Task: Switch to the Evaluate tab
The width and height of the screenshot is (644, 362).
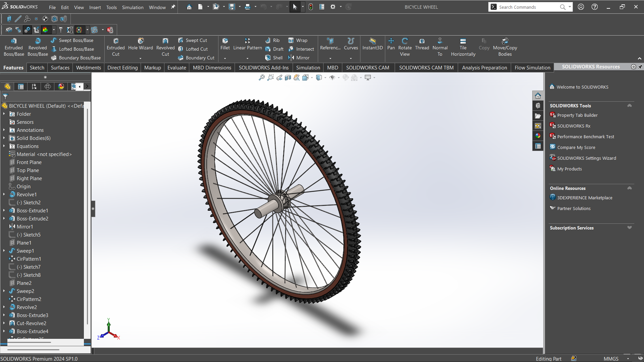Action: pyautogui.click(x=177, y=68)
